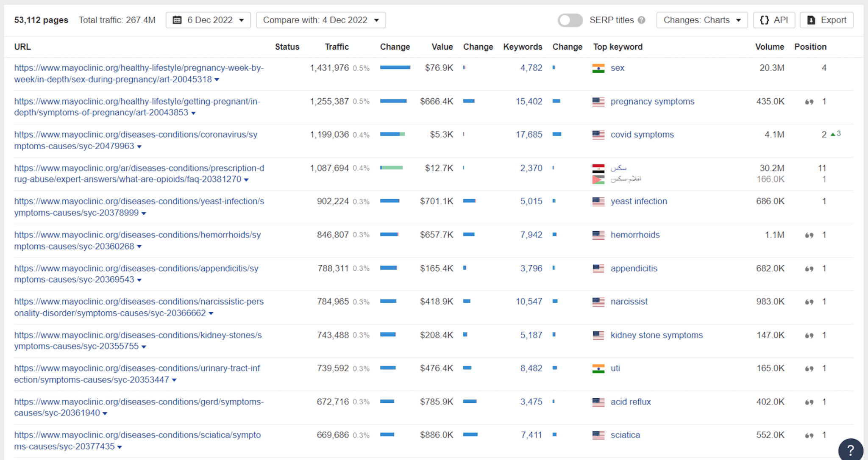
Task: Click top keyword 'yeast infection'
Action: click(639, 201)
